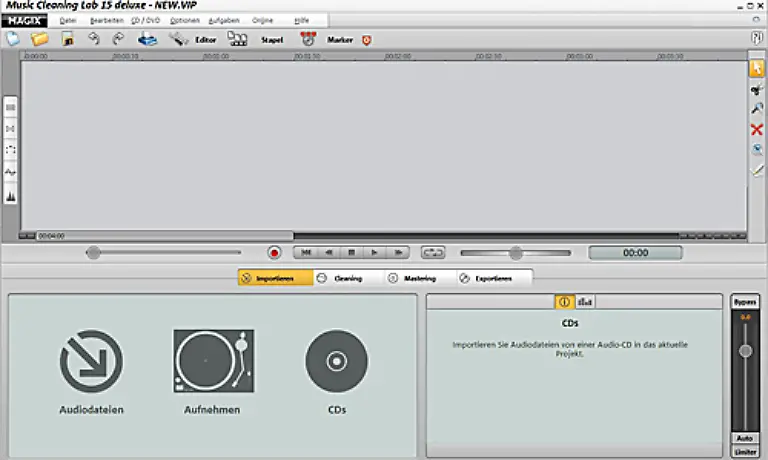Select the scissors cut tool

click(757, 90)
